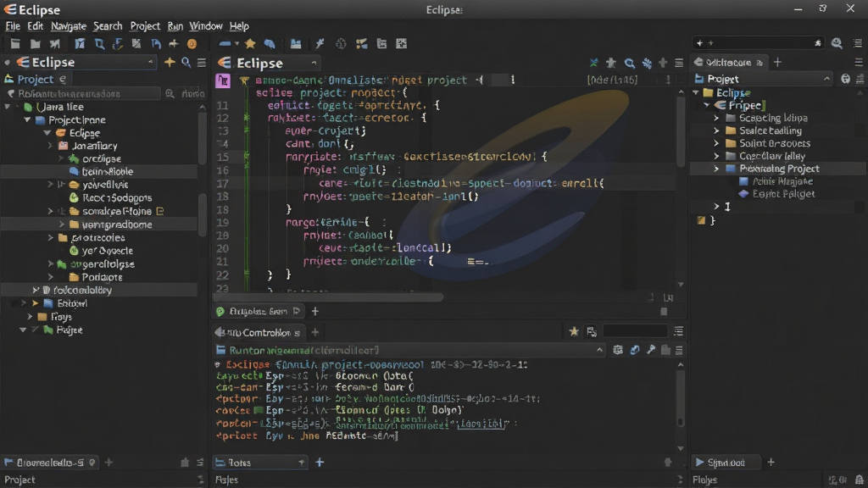
Task: Expand the folder ending in 'Project' in right tree
Action: (x=716, y=169)
